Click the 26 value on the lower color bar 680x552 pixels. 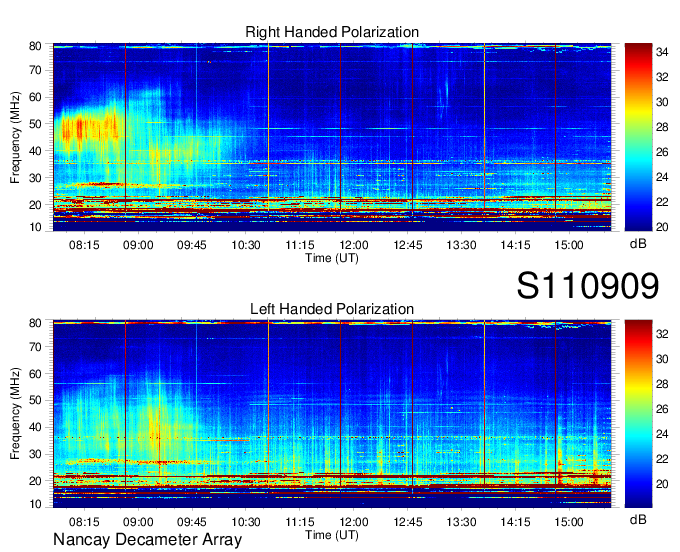click(662, 409)
